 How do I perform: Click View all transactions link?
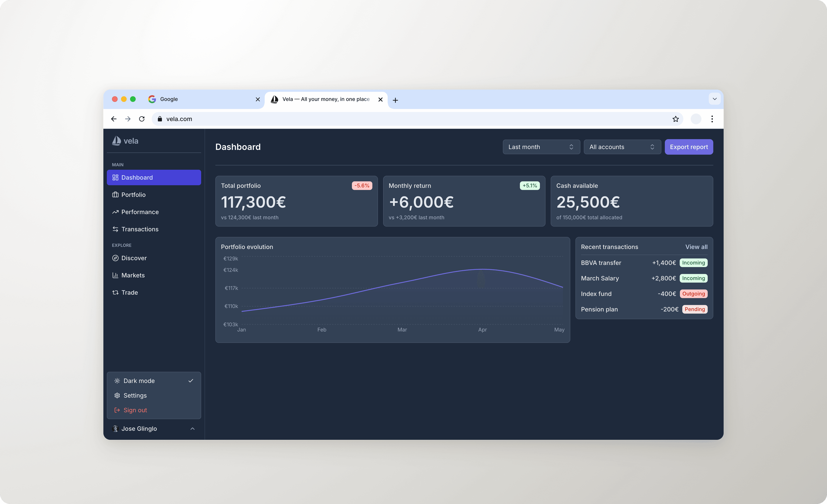coord(696,247)
